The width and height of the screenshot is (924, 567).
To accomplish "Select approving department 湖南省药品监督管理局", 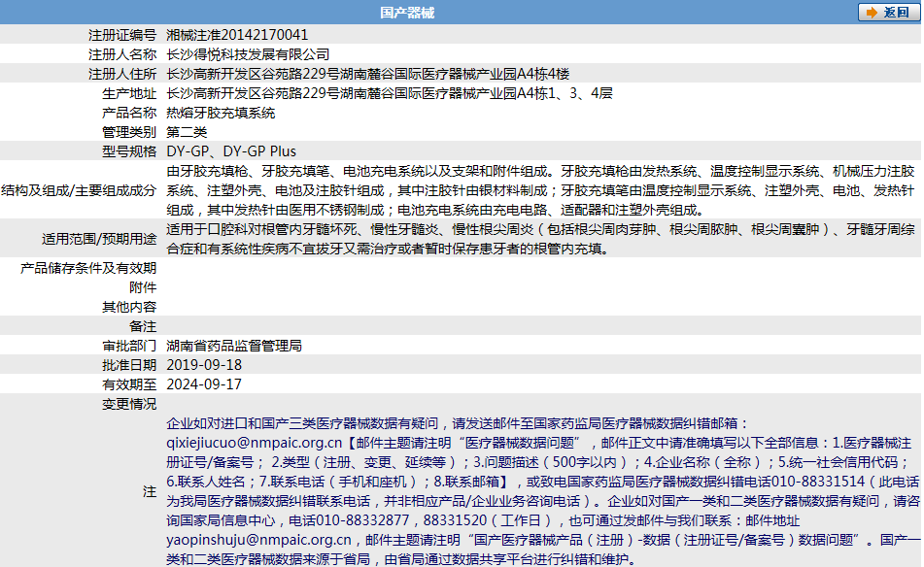I will [x=234, y=346].
